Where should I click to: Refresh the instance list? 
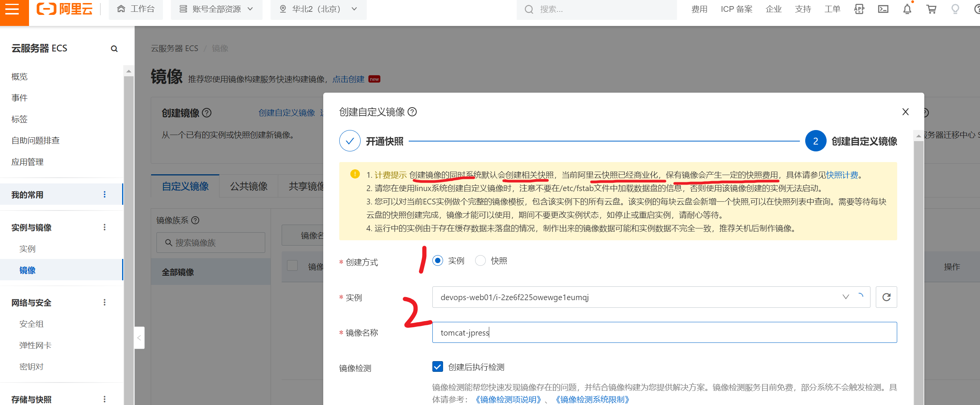tap(886, 297)
